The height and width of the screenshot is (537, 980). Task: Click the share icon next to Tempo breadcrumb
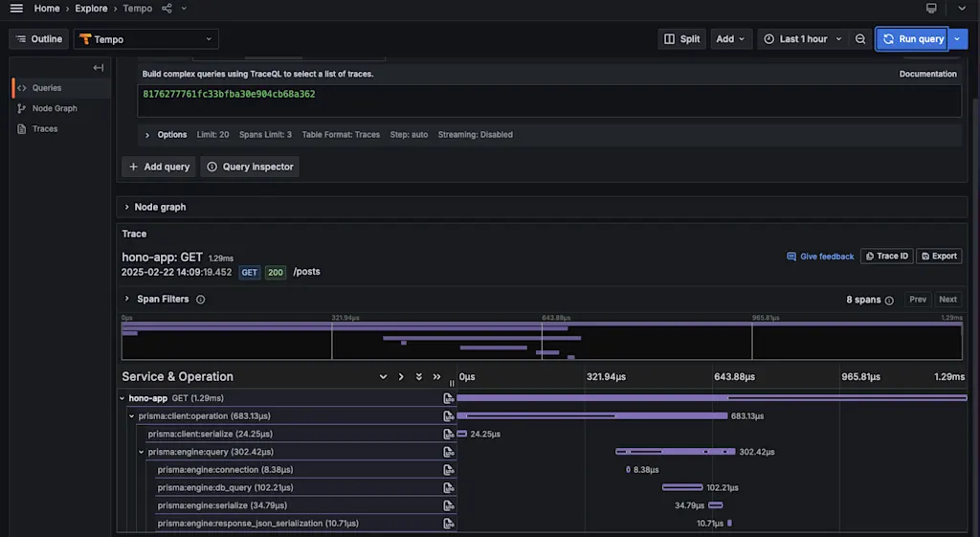click(167, 8)
